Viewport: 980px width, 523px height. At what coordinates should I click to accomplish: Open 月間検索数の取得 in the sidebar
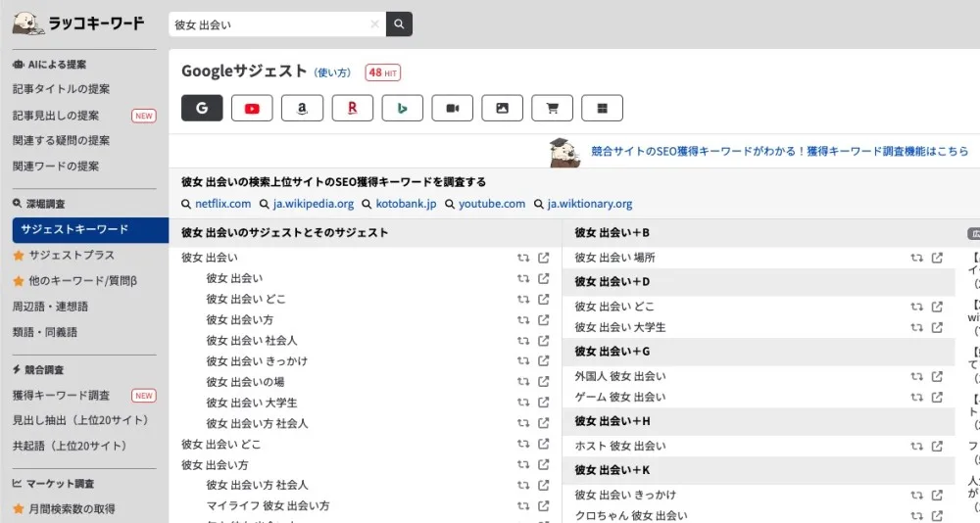coord(72,509)
